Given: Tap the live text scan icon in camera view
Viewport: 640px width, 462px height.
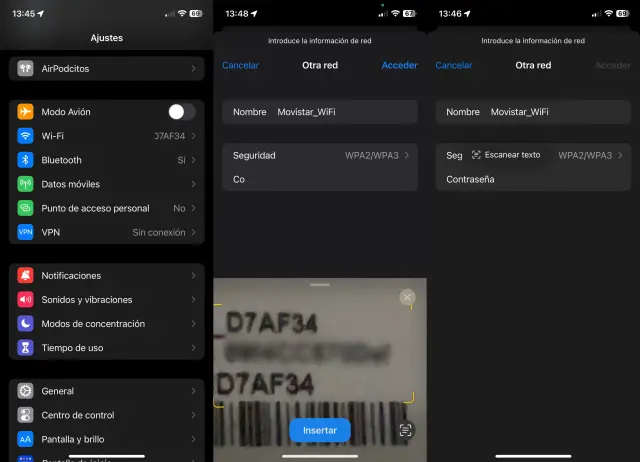Looking at the screenshot, I should [x=405, y=430].
